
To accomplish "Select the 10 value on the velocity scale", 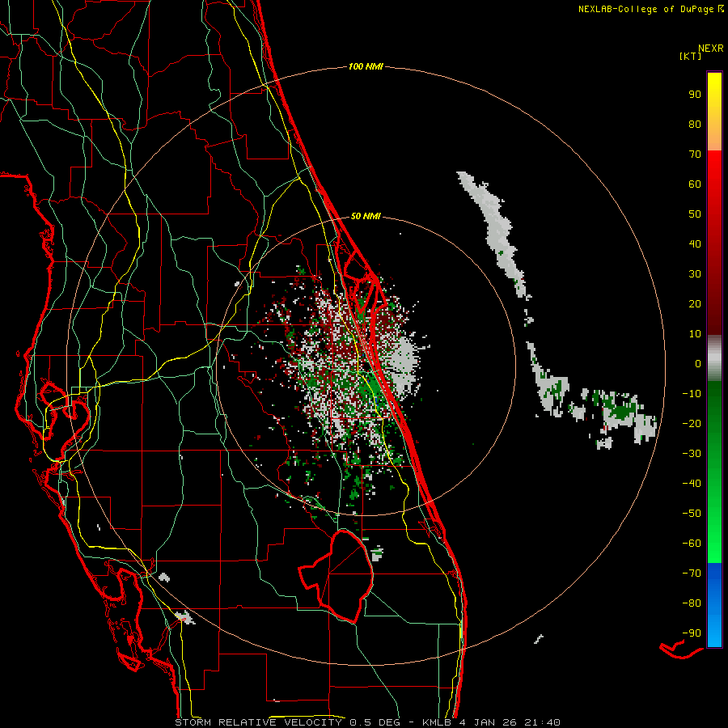I will click(x=695, y=334).
